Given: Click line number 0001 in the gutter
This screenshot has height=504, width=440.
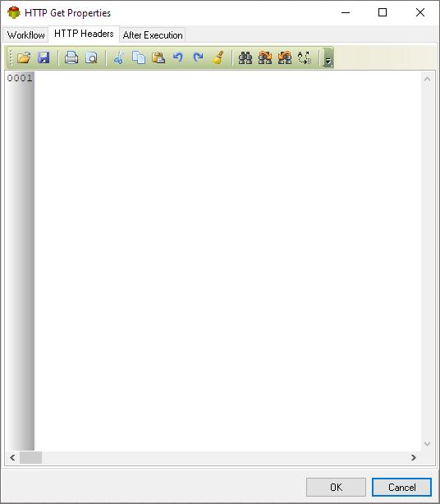Looking at the screenshot, I should [x=20, y=78].
